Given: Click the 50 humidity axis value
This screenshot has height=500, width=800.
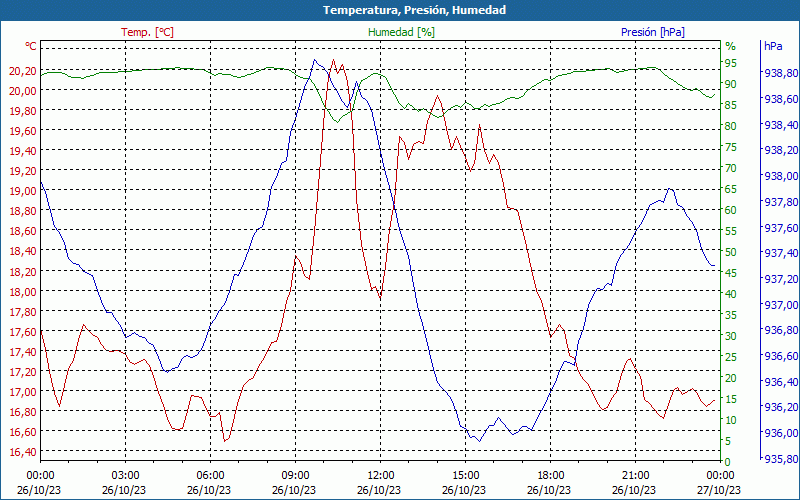Looking at the screenshot, I should coord(731,252).
